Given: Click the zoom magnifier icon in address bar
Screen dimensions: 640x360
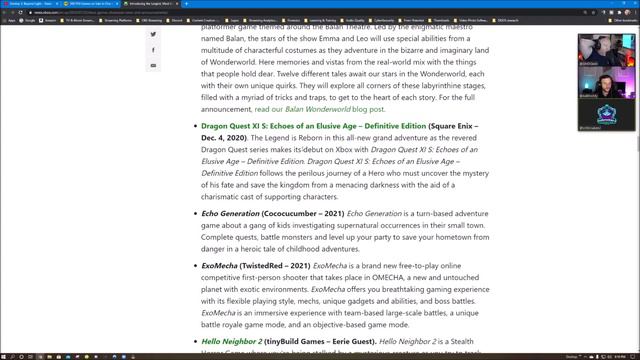Looking at the screenshot, I should tap(585, 13).
